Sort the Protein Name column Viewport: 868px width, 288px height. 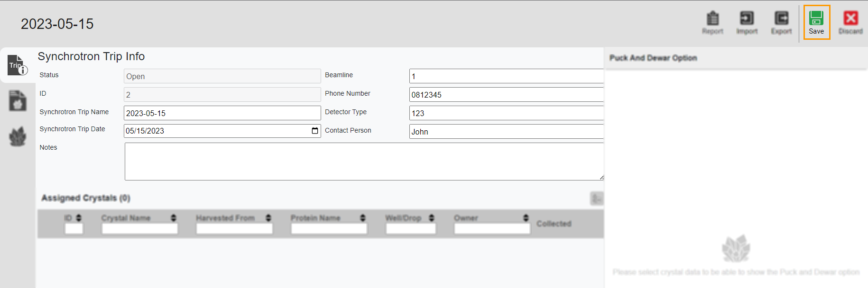pos(363,218)
